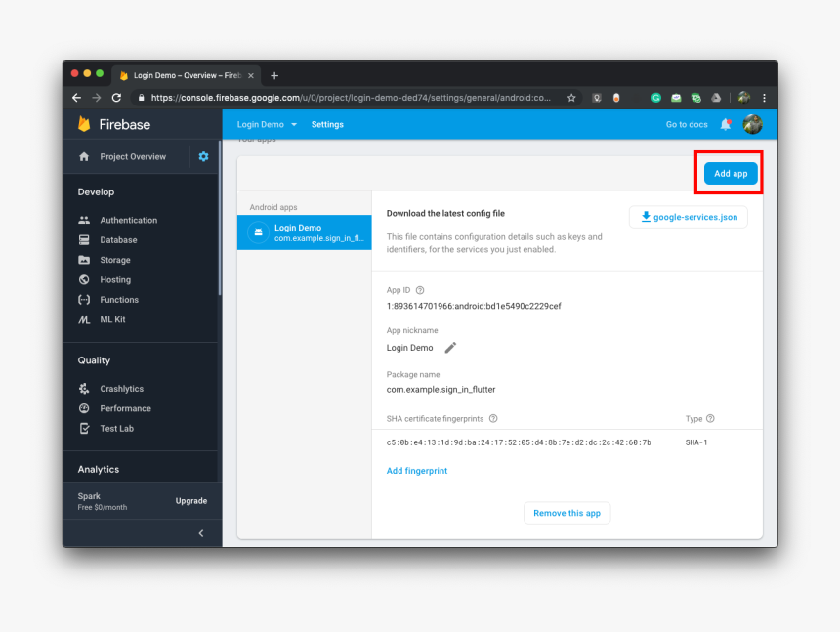Click the sidebar scrollbar

coord(220,218)
